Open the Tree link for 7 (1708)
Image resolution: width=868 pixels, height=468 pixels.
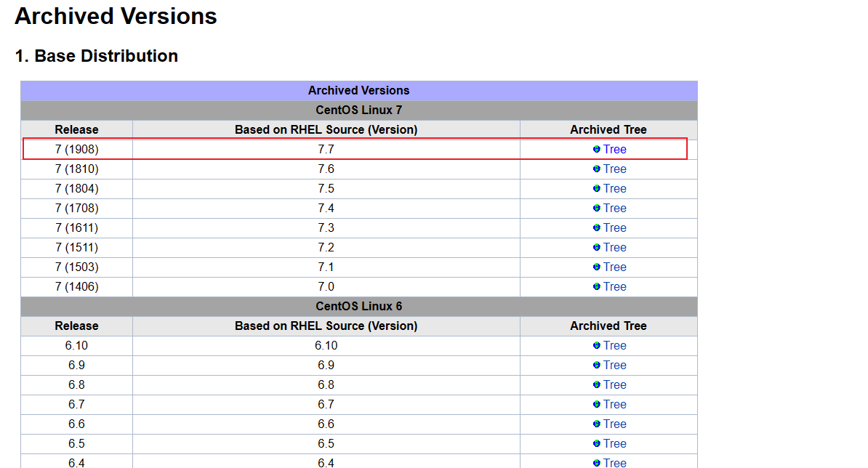coord(614,208)
